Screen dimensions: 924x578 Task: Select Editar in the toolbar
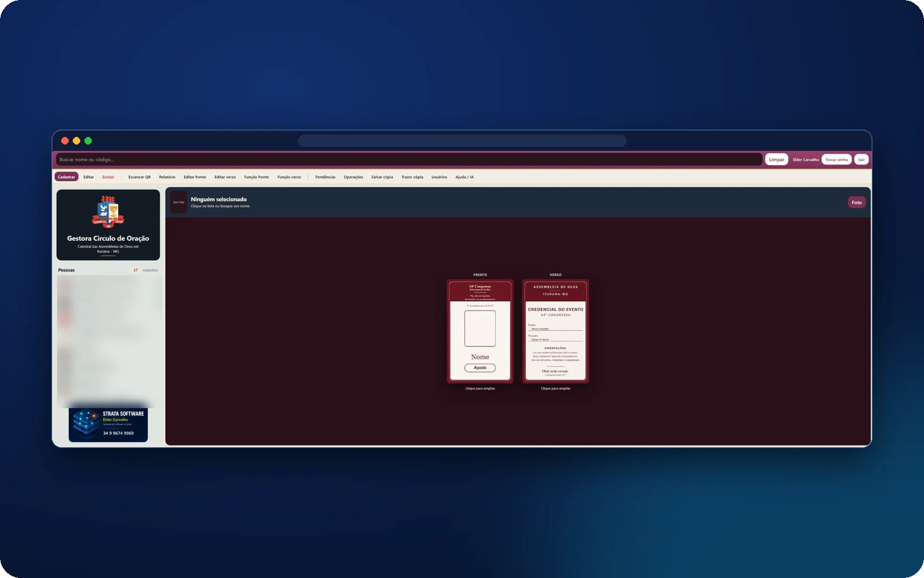pyautogui.click(x=88, y=177)
